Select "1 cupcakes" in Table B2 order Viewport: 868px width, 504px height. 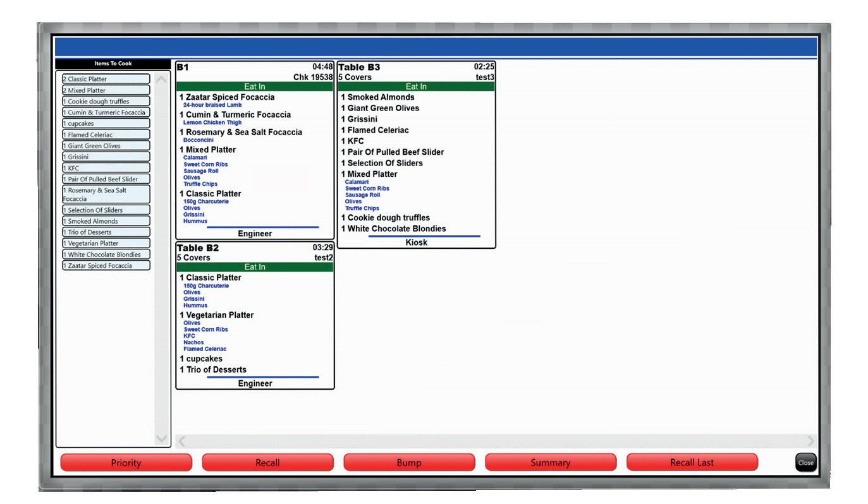201,359
